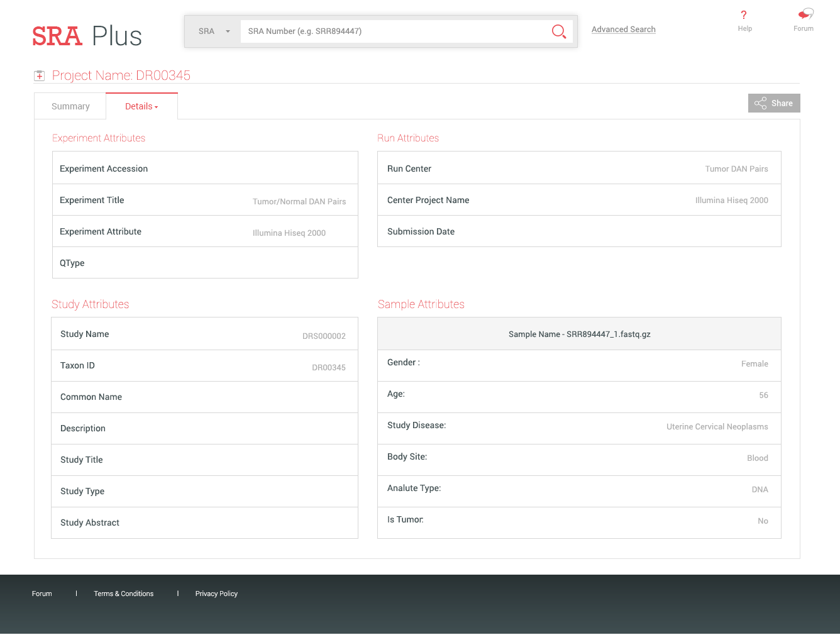The height and width of the screenshot is (635, 840).
Task: Click the magnifying glass search icon
Action: point(558,31)
